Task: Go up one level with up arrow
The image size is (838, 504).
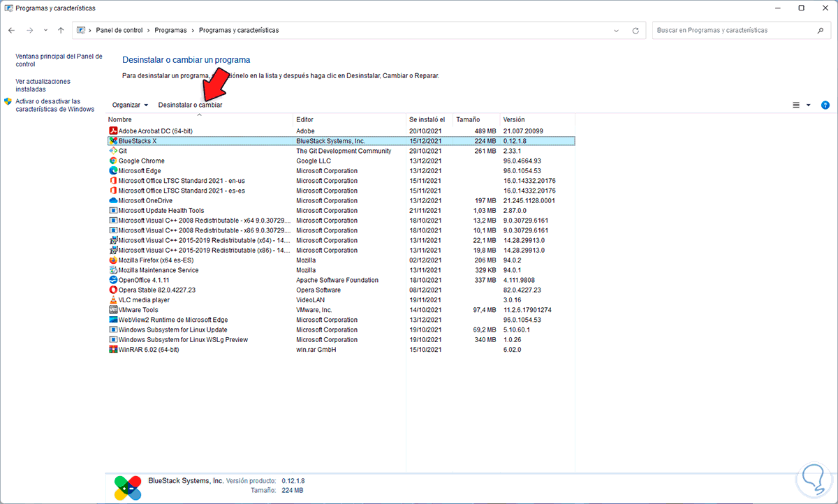Action: click(61, 31)
